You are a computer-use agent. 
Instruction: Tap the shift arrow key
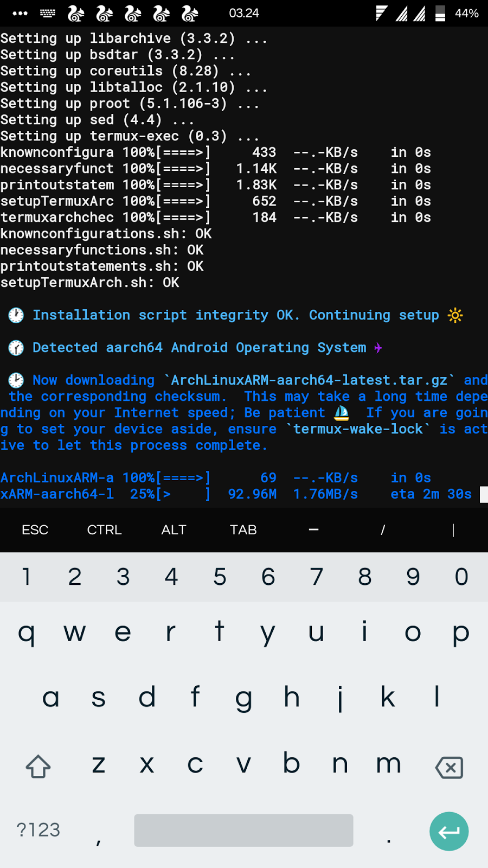point(38,767)
